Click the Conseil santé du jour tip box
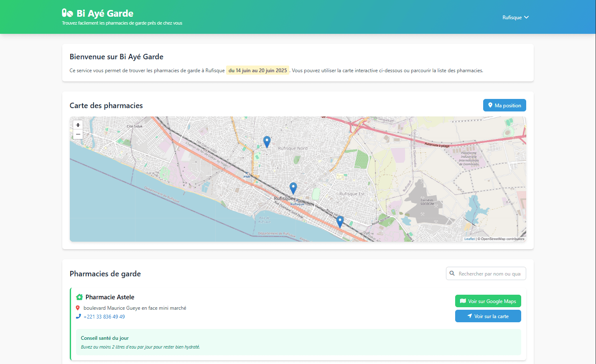Viewport: 596px width, 364px height. pyautogui.click(x=298, y=342)
